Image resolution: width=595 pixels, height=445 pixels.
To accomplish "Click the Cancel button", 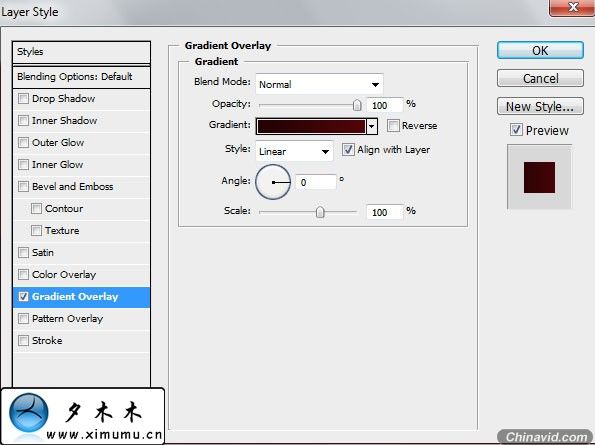I will 540,79.
